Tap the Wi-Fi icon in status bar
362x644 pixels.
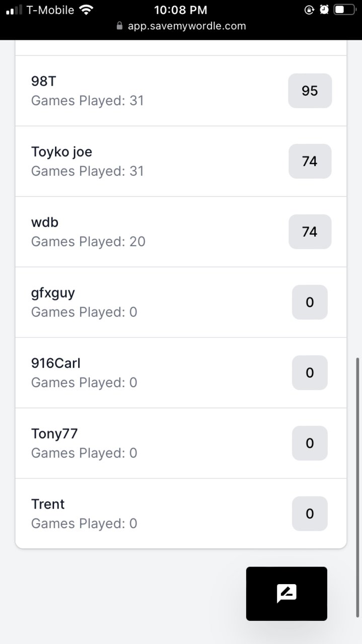pos(87,10)
